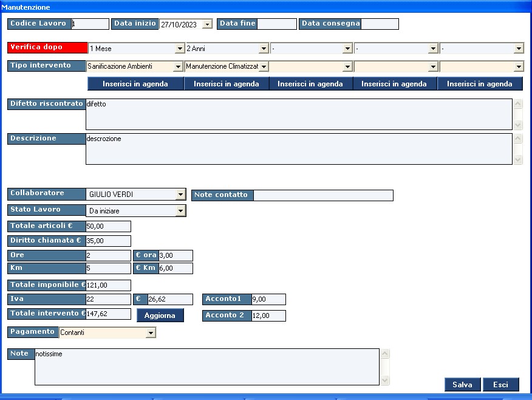Click the Data consegna input field
Screen dimensions: 532x400
coord(380,24)
